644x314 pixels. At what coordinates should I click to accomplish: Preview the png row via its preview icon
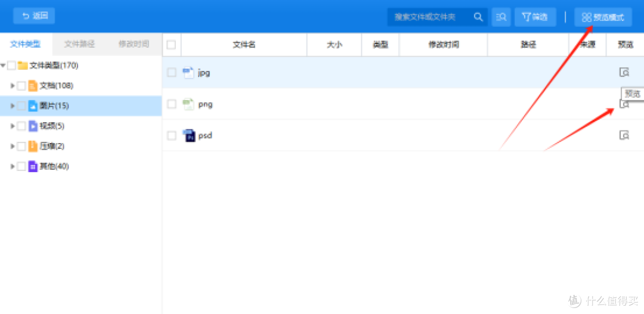624,104
